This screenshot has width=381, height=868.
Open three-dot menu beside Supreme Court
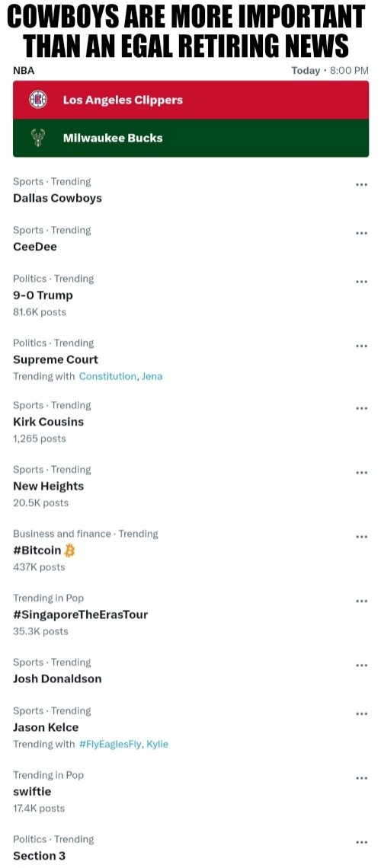[x=361, y=346]
